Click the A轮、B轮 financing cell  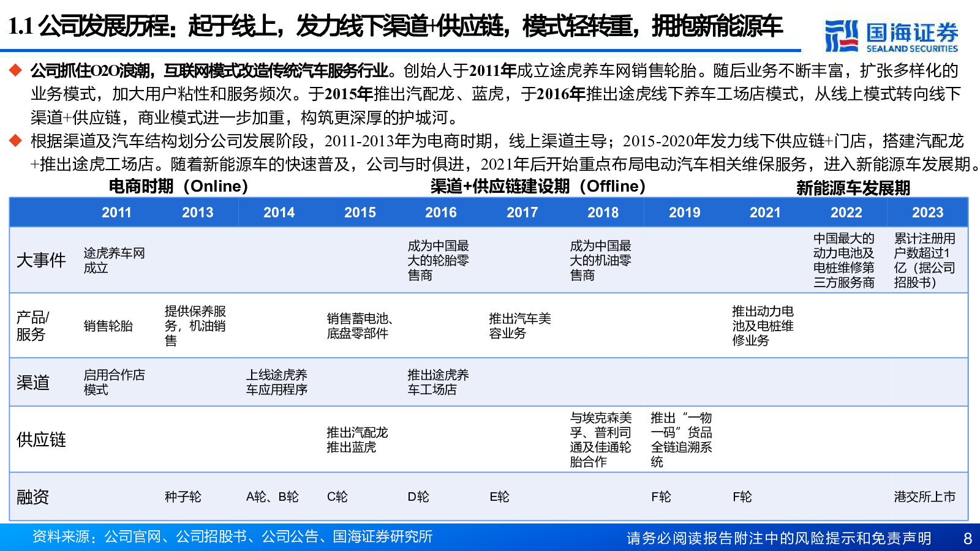click(273, 497)
